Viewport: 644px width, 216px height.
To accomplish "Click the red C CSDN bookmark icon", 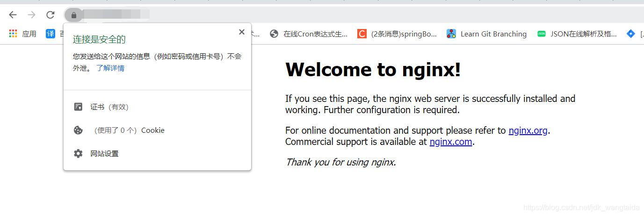I will click(x=362, y=34).
